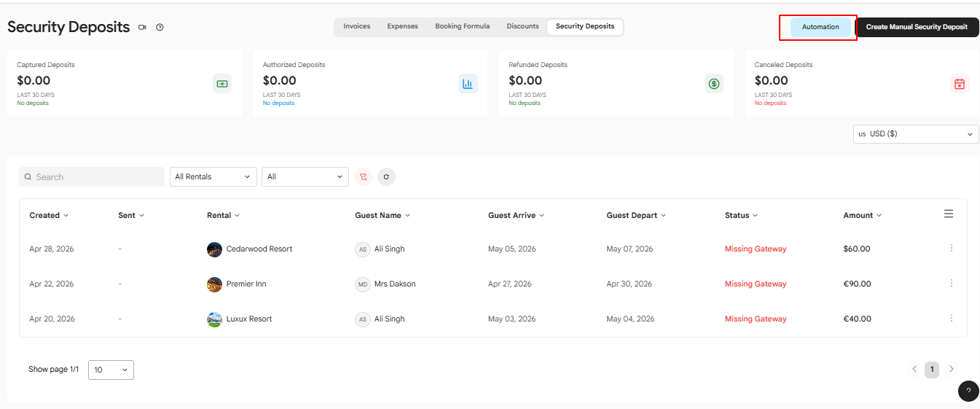
Task: Sort by Guest Arrive column
Action: [516, 215]
